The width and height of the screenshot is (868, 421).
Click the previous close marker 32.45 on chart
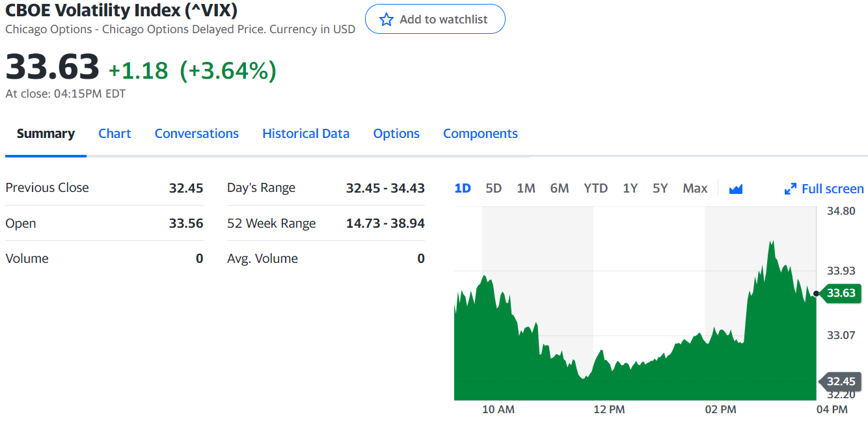coord(841,381)
